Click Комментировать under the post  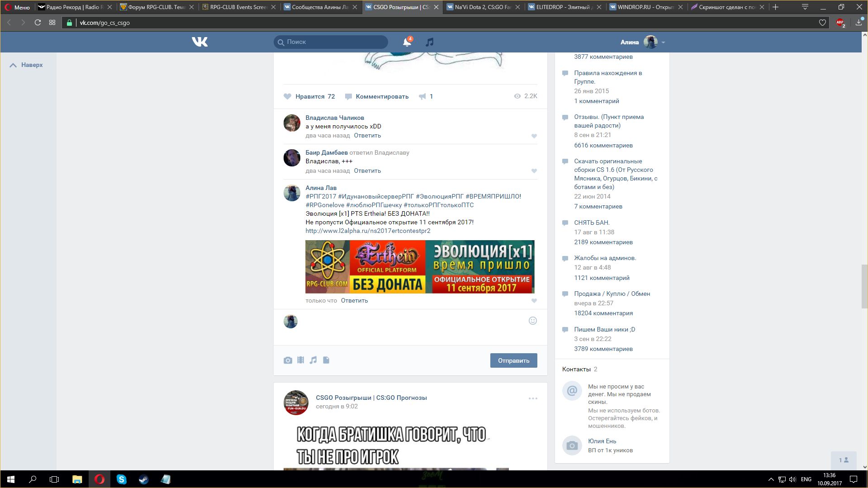pyautogui.click(x=377, y=96)
